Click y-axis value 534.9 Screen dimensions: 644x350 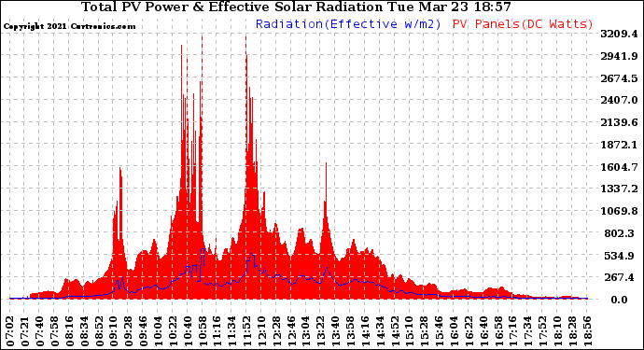620,256
